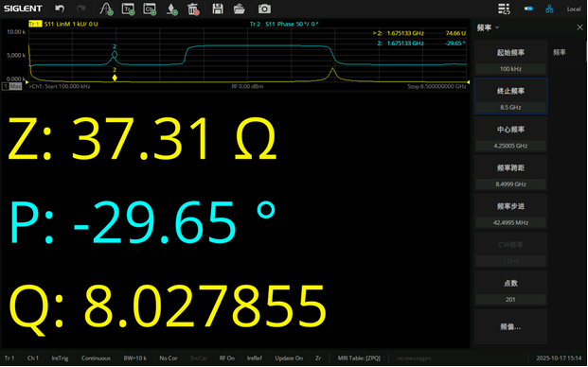Click the Ch 1 status bar entry
Image resolution: width=588 pixels, height=367 pixels.
[32, 358]
